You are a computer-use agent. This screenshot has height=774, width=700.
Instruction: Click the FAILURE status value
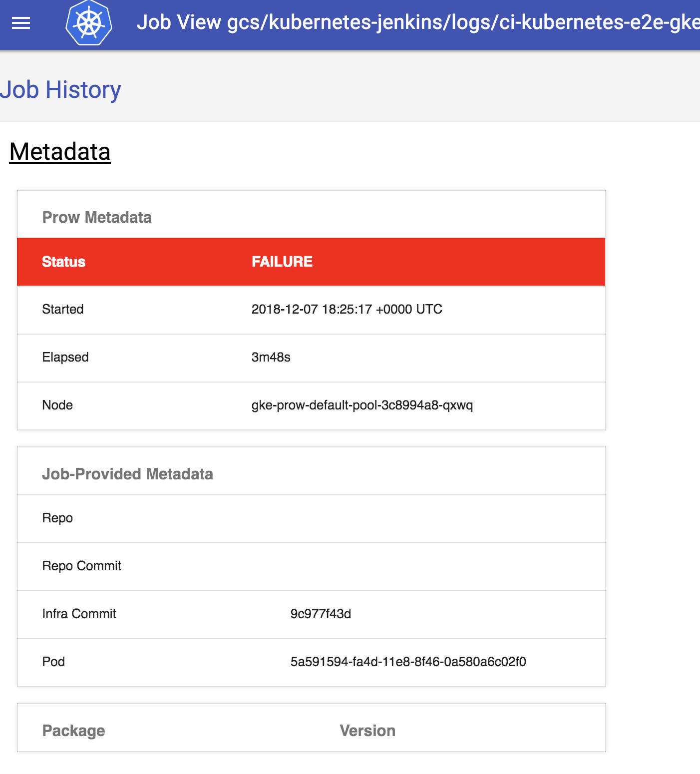(282, 262)
